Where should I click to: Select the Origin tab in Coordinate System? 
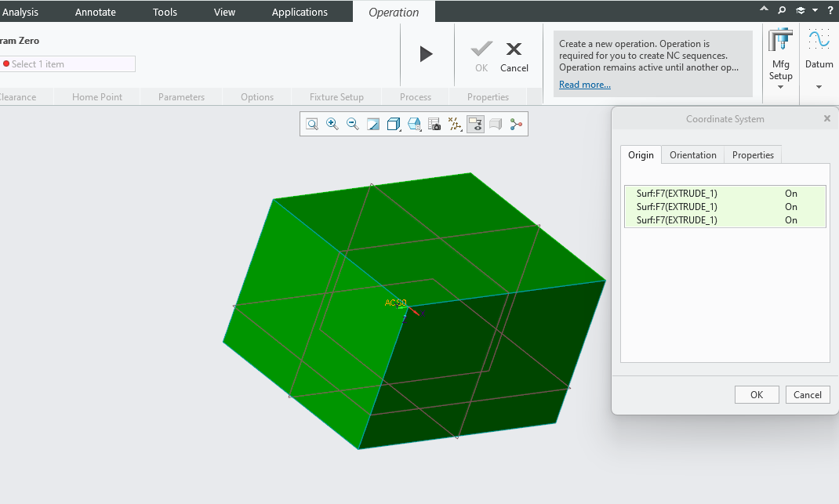(641, 155)
